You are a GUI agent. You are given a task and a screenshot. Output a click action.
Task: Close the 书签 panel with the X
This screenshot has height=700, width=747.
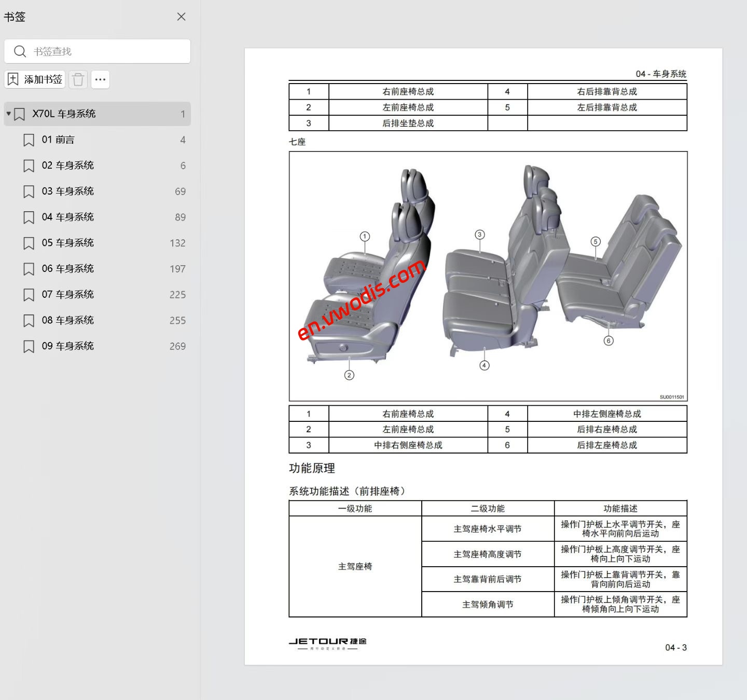pos(181,17)
